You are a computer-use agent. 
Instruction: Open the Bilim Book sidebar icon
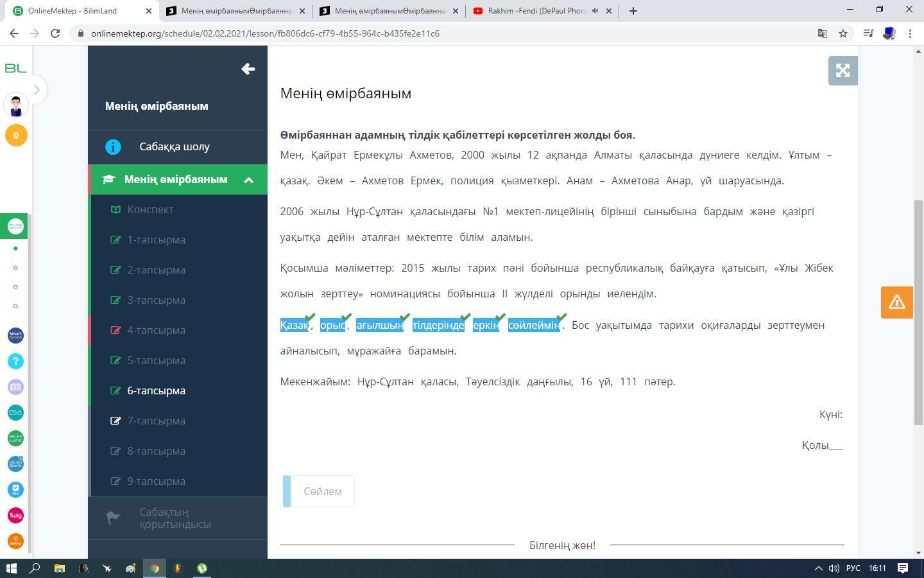tap(15, 464)
